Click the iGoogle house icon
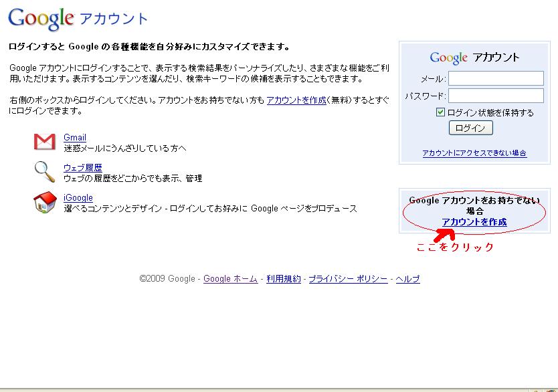Image resolution: width=558 pixels, height=392 pixels. tap(45, 203)
